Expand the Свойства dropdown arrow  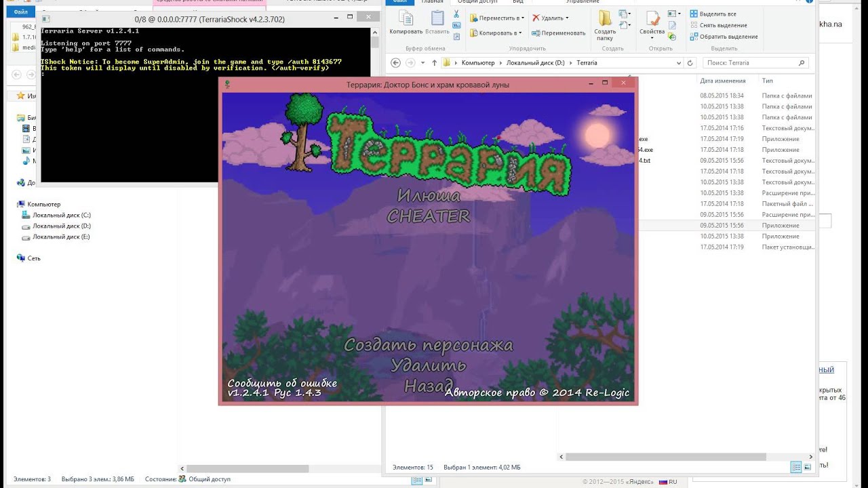(652, 38)
